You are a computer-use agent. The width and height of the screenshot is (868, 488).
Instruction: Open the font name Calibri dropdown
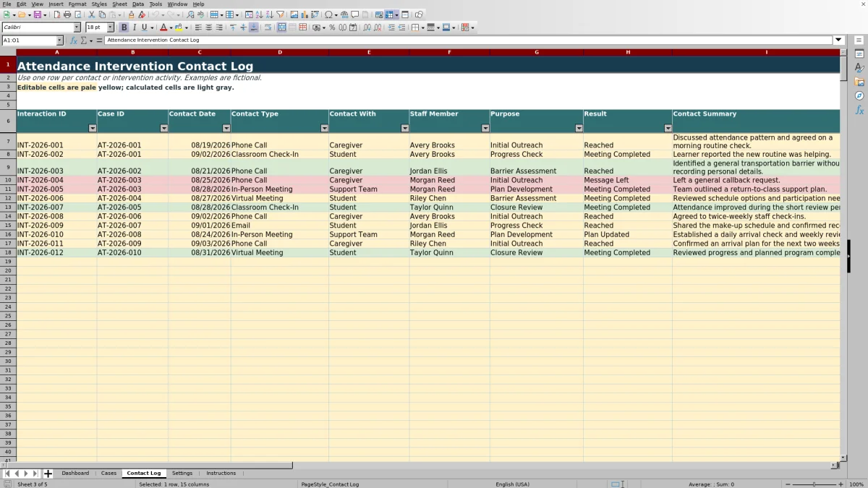(x=77, y=27)
